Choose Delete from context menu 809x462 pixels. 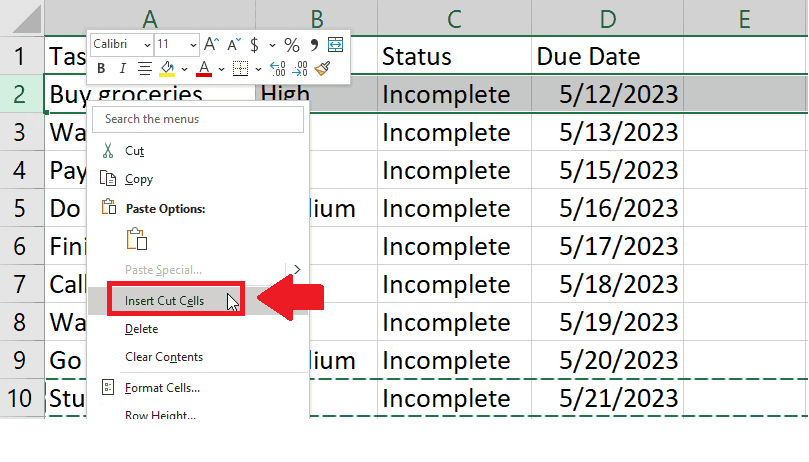pyautogui.click(x=141, y=329)
